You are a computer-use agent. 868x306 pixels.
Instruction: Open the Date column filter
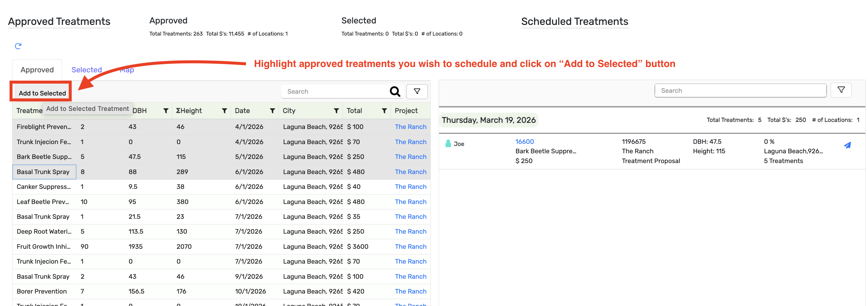click(x=273, y=110)
